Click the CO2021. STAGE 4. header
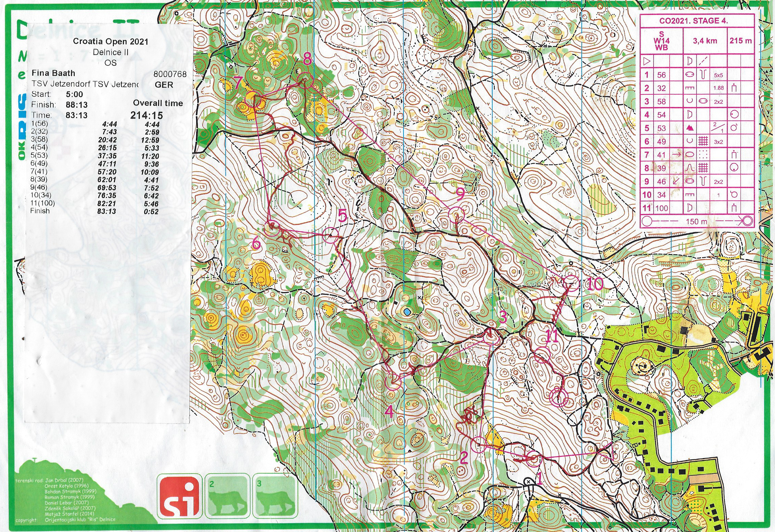This screenshot has width=775, height=532. click(x=693, y=21)
